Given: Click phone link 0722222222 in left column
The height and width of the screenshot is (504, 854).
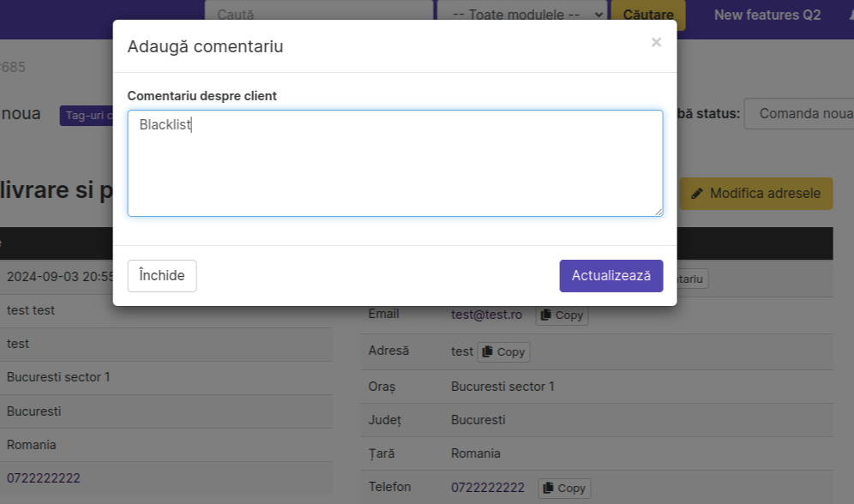Looking at the screenshot, I should [x=44, y=478].
